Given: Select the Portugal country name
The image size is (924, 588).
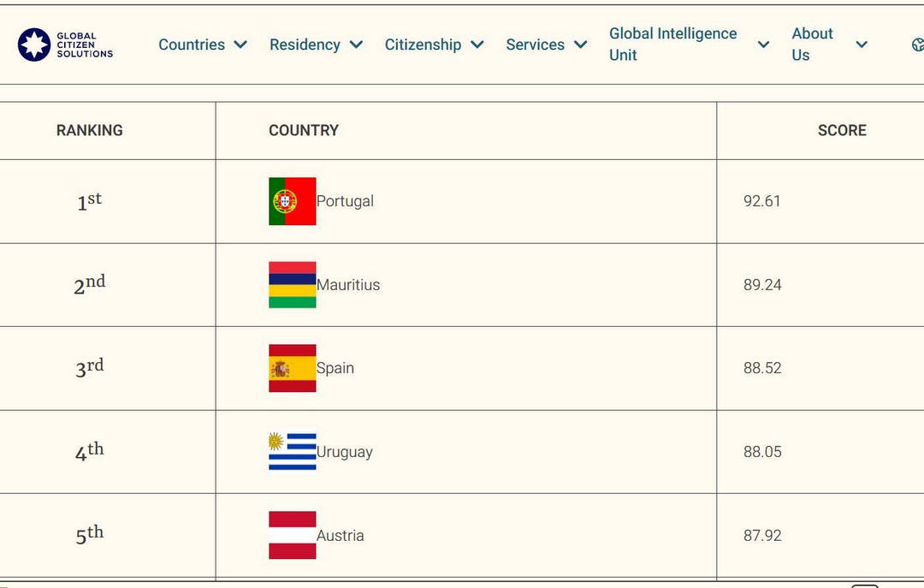Looking at the screenshot, I should click(345, 201).
